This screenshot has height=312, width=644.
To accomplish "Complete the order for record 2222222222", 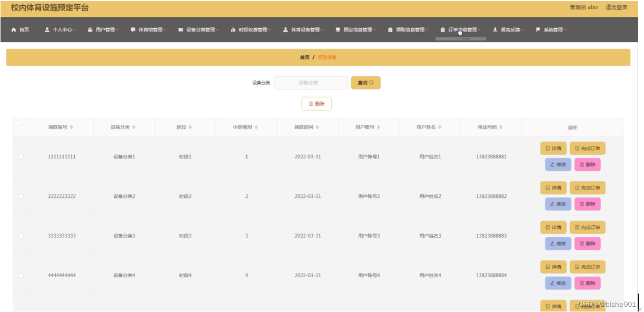I will 587,188.
